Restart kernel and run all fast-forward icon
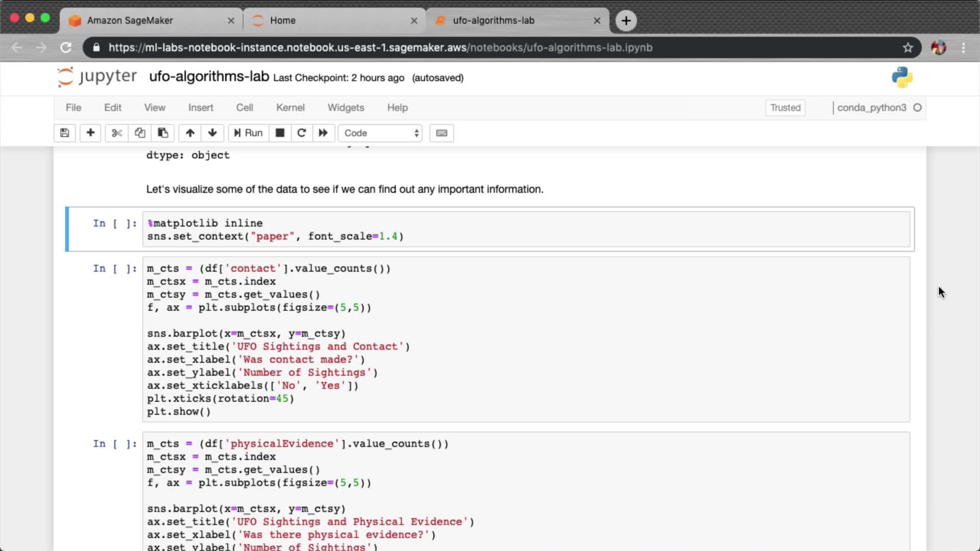This screenshot has width=980, height=551. coord(323,133)
